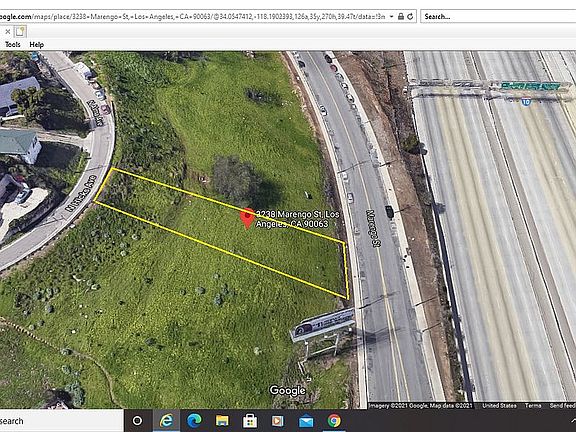Viewport: 576px width, 432px height.
Task: Click the I-10 interstate shield marker
Action: pos(526,102)
